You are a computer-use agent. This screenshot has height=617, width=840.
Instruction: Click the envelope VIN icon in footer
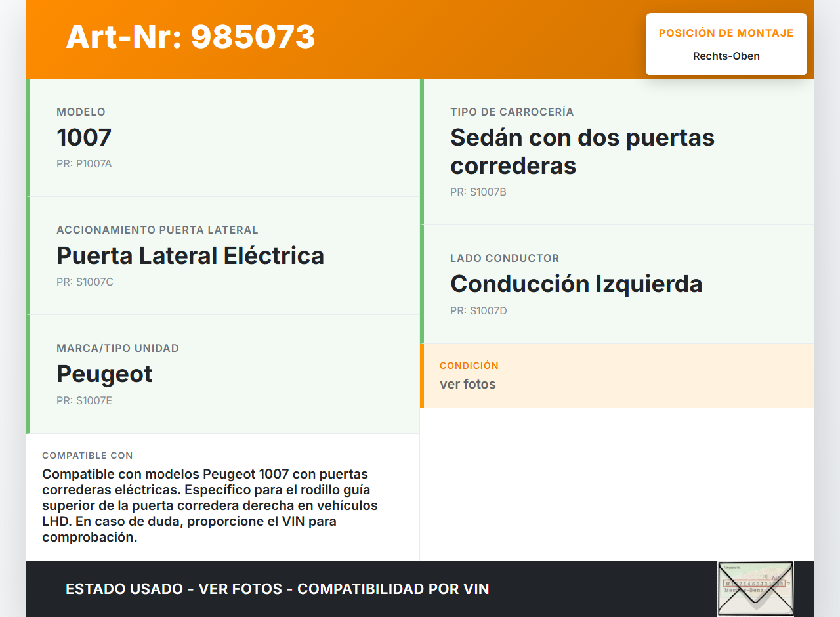pyautogui.click(x=755, y=588)
